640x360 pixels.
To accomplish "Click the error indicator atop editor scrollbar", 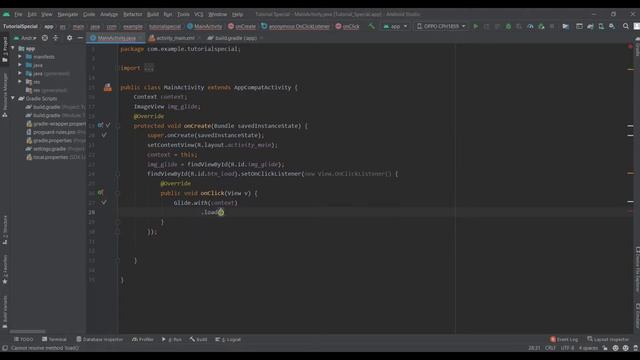I will coord(630,47).
